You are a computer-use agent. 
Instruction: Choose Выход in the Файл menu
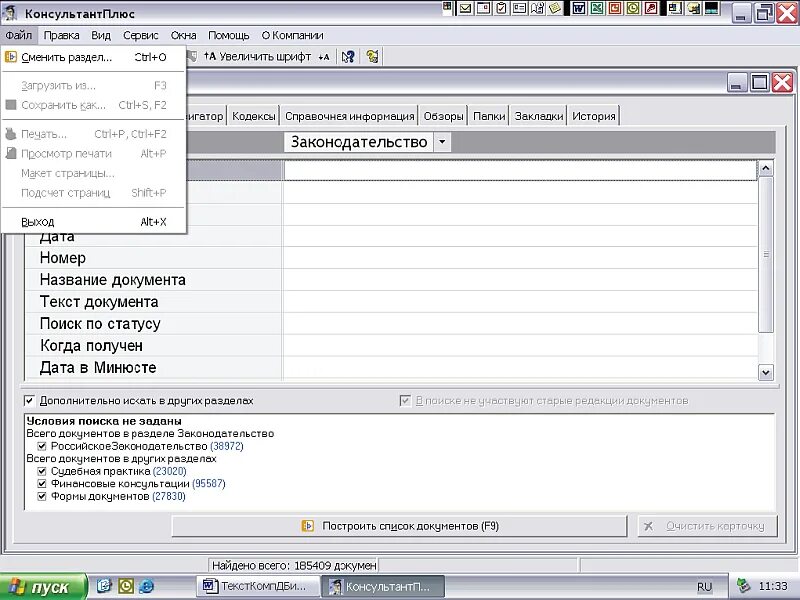[x=94, y=222]
